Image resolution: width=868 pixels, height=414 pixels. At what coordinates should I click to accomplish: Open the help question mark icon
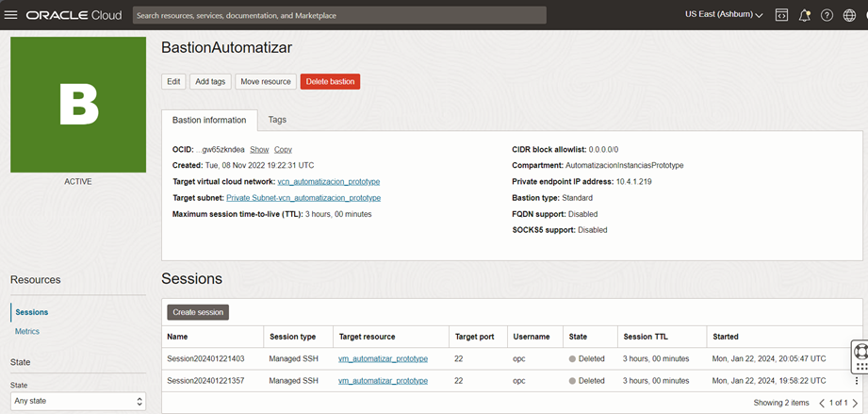pyautogui.click(x=827, y=15)
